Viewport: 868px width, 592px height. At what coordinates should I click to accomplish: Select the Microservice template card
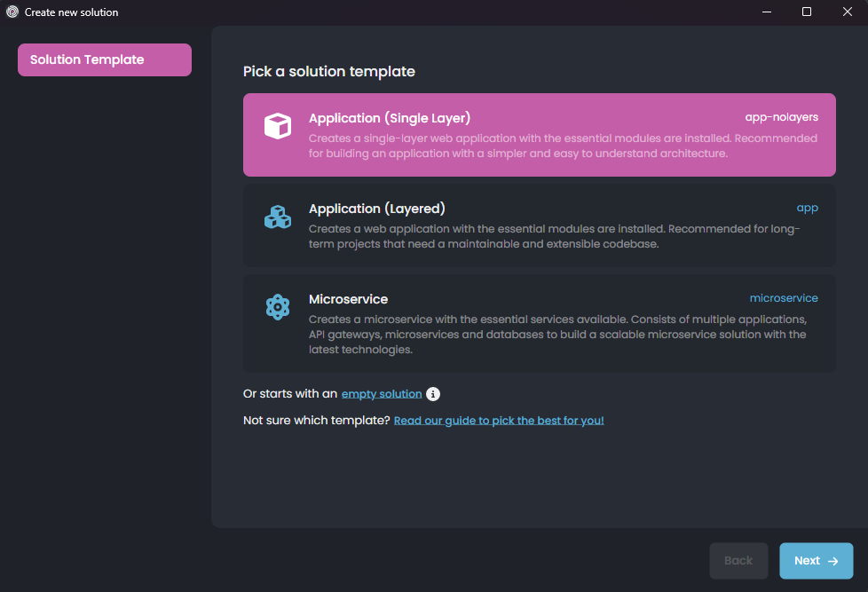539,323
